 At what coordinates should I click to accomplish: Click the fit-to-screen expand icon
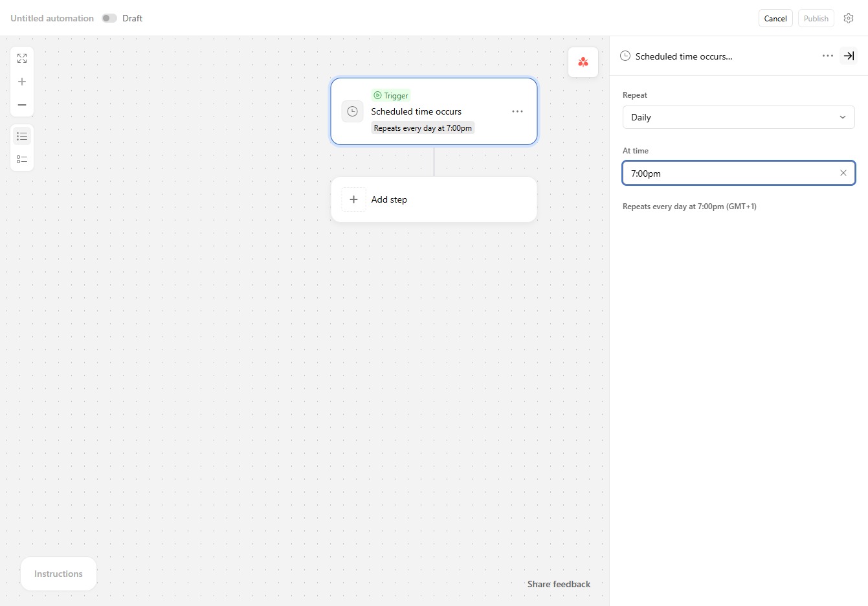[x=22, y=58]
